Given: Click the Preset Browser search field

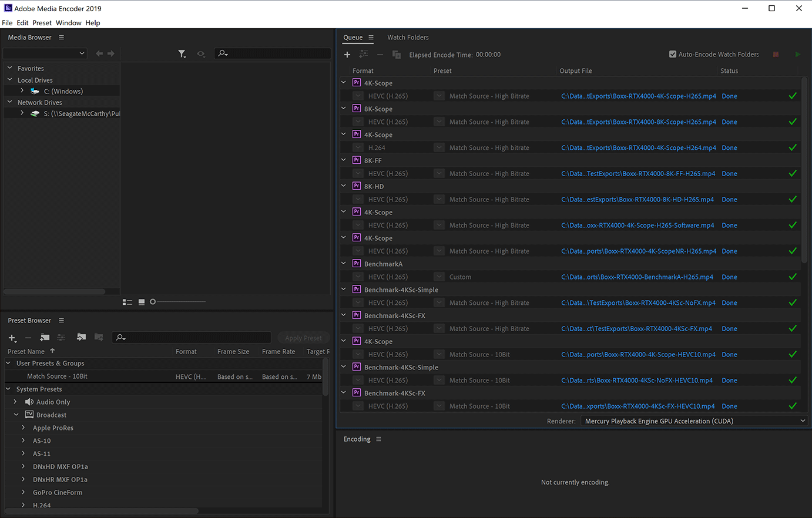Looking at the screenshot, I should coord(192,338).
